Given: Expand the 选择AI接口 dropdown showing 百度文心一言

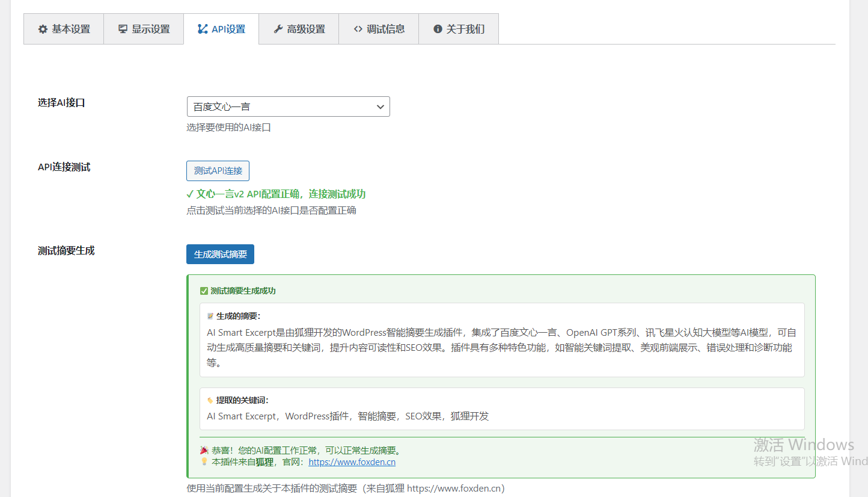Looking at the screenshot, I should pyautogui.click(x=289, y=106).
